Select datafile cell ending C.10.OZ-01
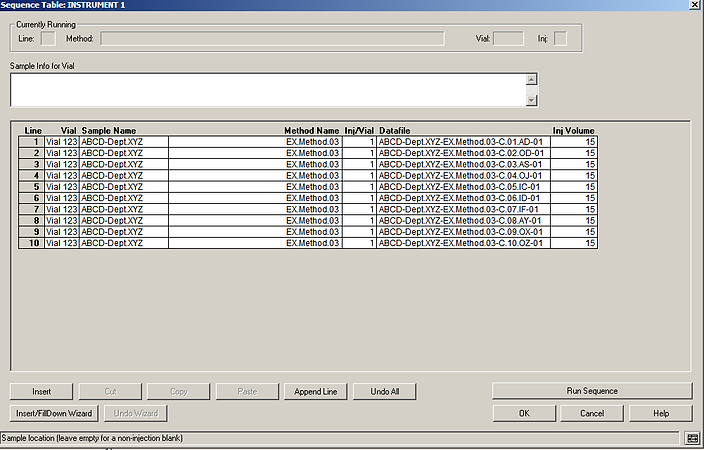Viewport: 704px width, 450px height. [x=463, y=243]
